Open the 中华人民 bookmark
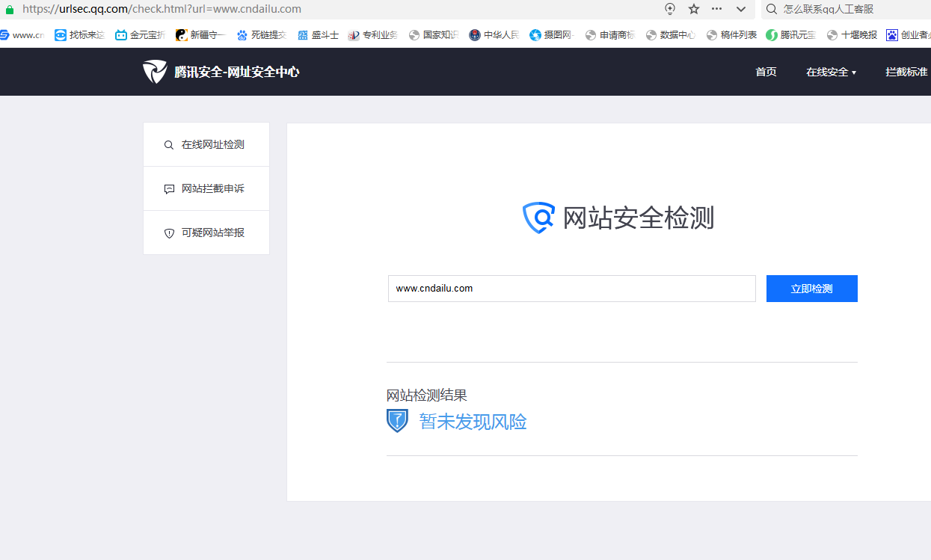The height and width of the screenshot is (560, 931). click(494, 34)
